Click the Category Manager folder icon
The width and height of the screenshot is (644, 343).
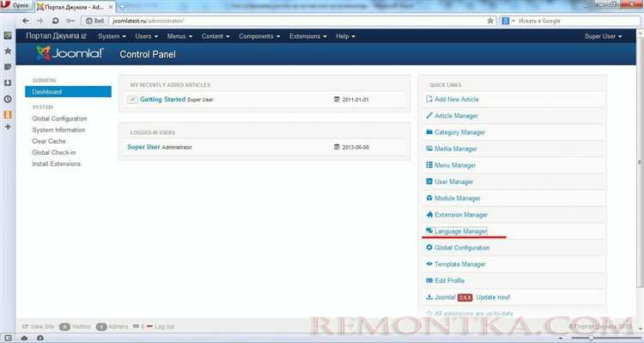pyautogui.click(x=429, y=132)
